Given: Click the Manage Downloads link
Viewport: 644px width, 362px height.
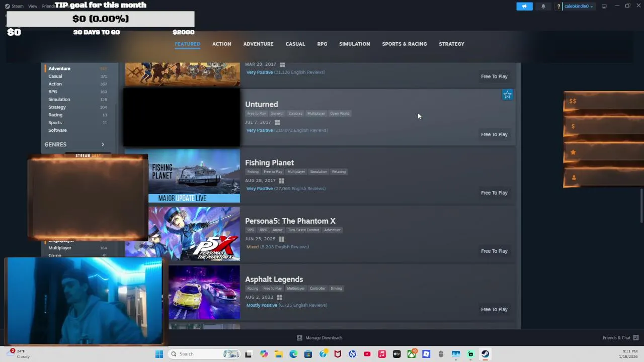Looking at the screenshot, I should pos(324,338).
